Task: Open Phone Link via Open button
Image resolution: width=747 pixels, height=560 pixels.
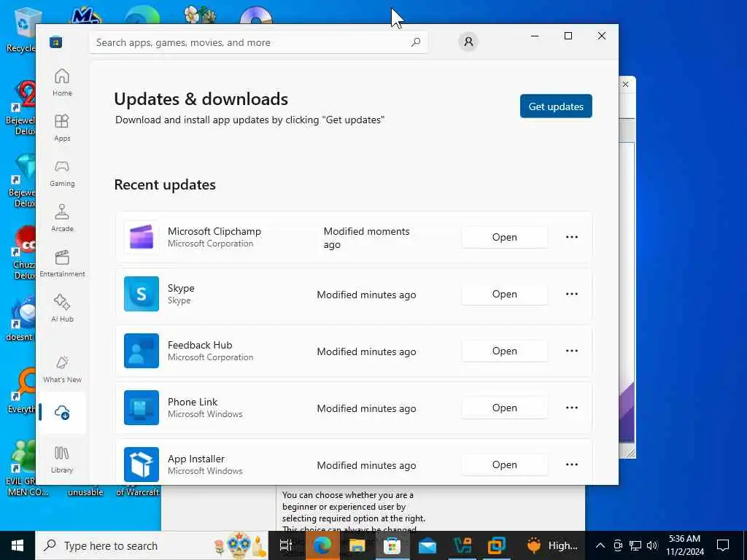Action: tap(505, 408)
